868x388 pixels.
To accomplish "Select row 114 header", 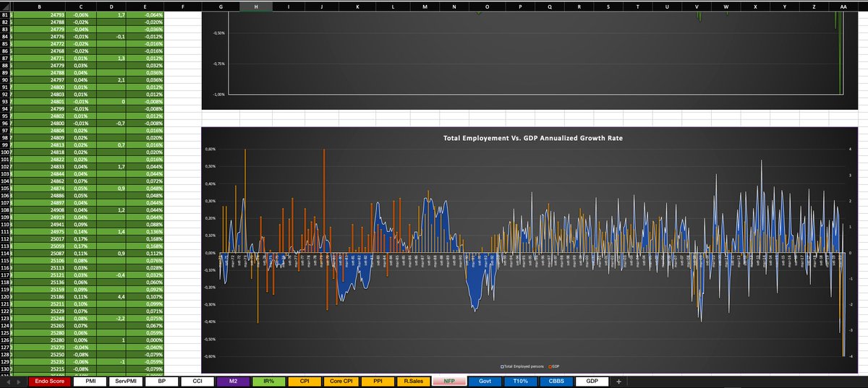I will 4,254.
